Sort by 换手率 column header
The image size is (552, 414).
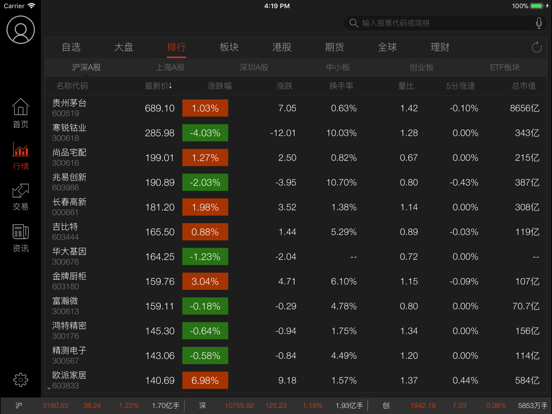(x=341, y=86)
